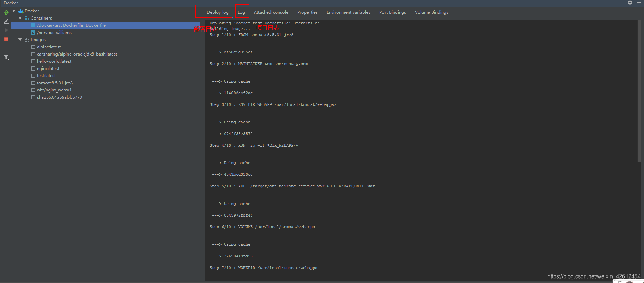Click the whf/nginx_web:v1 image icon
Screen dimensions: 644x283
click(33, 90)
